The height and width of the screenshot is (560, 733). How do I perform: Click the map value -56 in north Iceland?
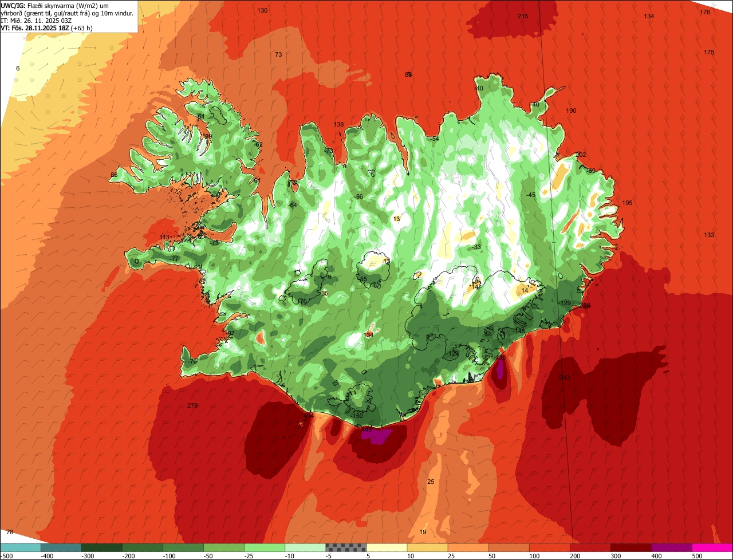coord(358,196)
